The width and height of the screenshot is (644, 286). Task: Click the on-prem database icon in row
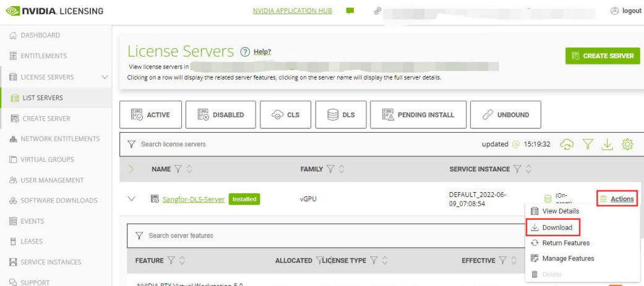pyautogui.click(x=547, y=199)
